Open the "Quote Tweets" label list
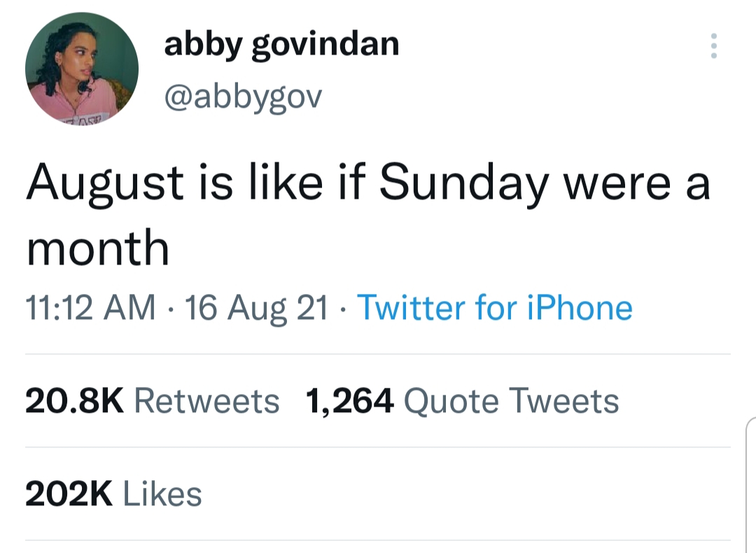The image size is (756, 553). click(x=512, y=401)
